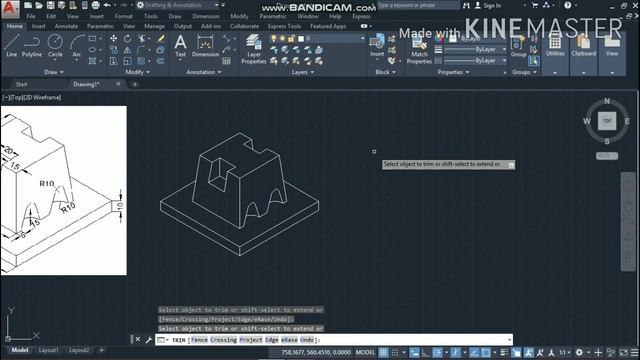The height and width of the screenshot is (360, 640).
Task: Click Sign In link
Action: (x=488, y=5)
